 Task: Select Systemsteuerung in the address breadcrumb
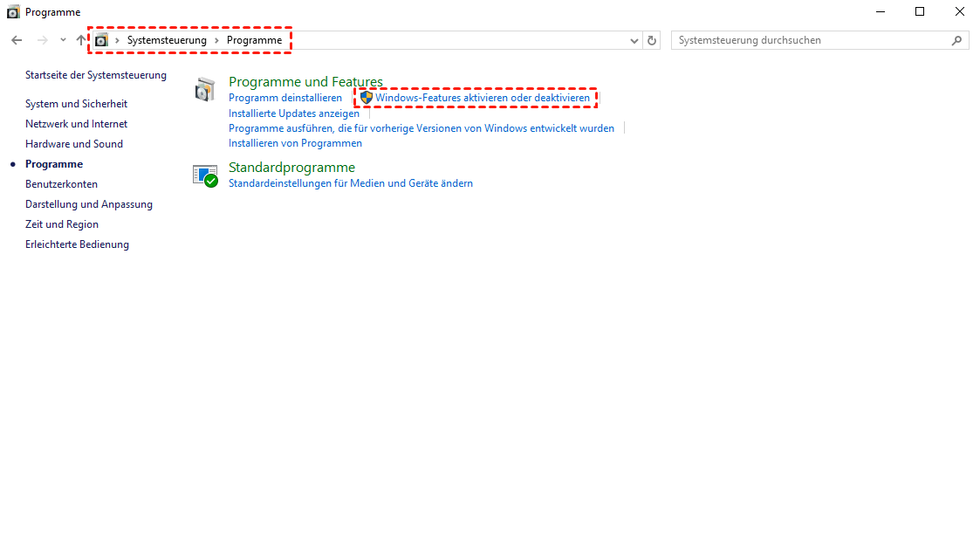[167, 40]
